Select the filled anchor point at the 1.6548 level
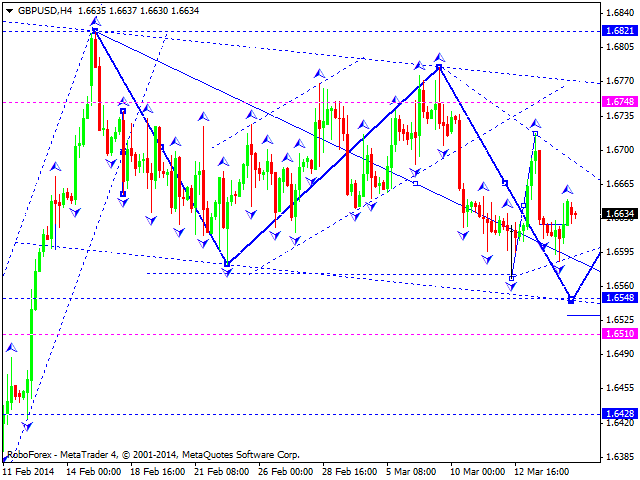Image resolution: width=640 pixels, height=480 pixels. tap(571, 299)
